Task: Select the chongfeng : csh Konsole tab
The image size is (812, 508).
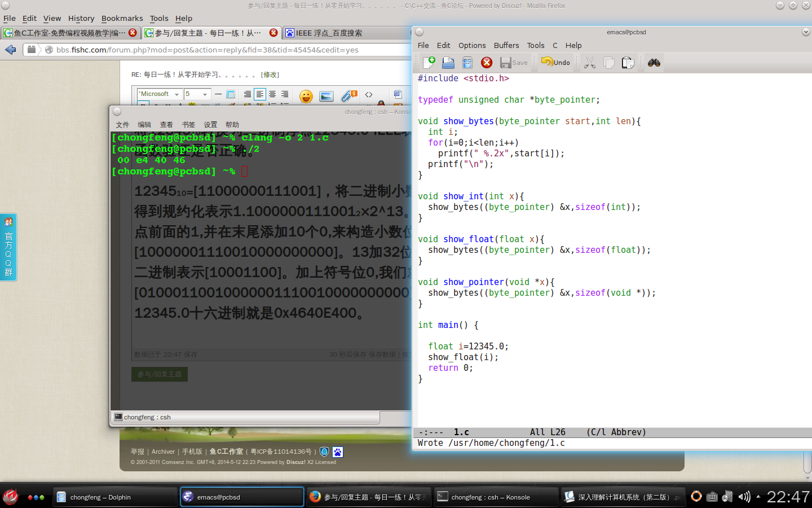Action: (246, 417)
